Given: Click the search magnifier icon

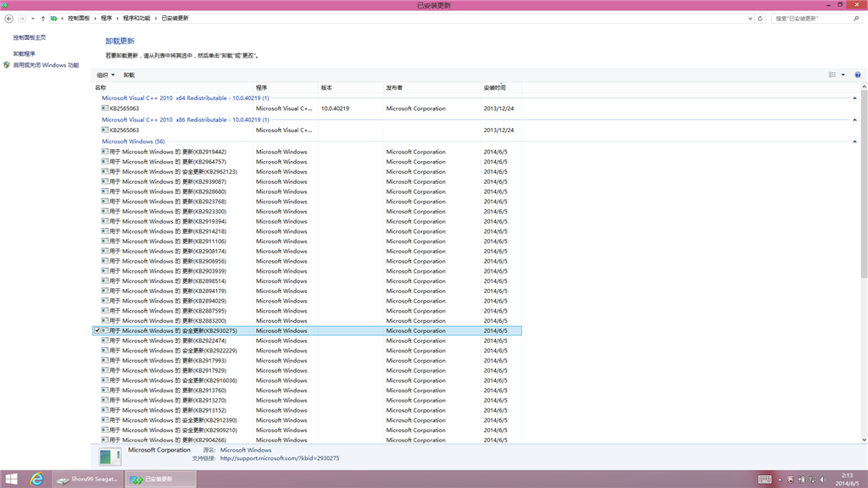Looking at the screenshot, I should pyautogui.click(x=856, y=19).
